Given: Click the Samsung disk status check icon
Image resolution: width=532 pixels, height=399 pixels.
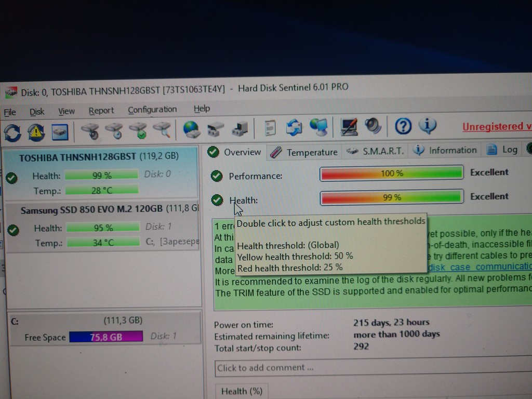Looking at the screenshot, I should 13,230.
